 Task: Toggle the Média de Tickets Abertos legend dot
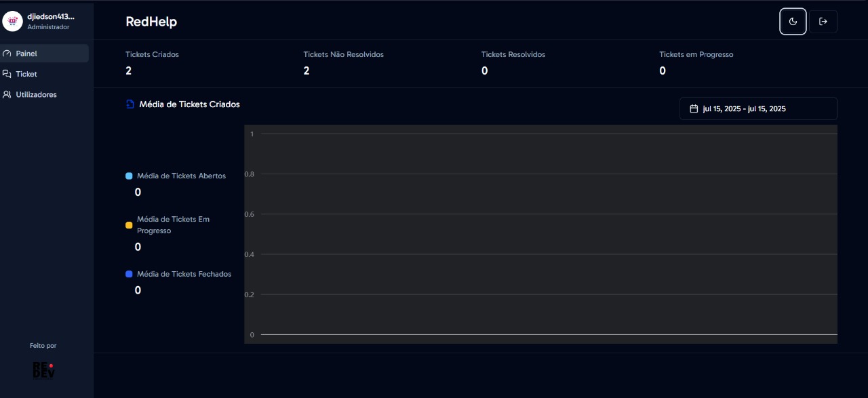pos(129,176)
